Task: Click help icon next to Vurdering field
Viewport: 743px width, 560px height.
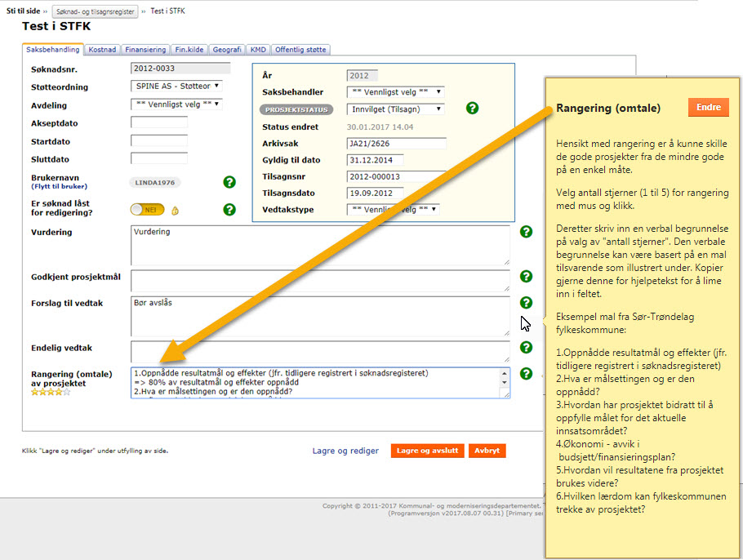Action: [x=526, y=232]
